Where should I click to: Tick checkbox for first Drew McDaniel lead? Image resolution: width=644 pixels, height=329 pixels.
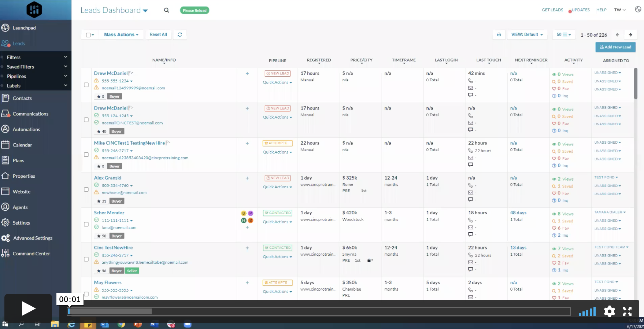click(x=86, y=85)
